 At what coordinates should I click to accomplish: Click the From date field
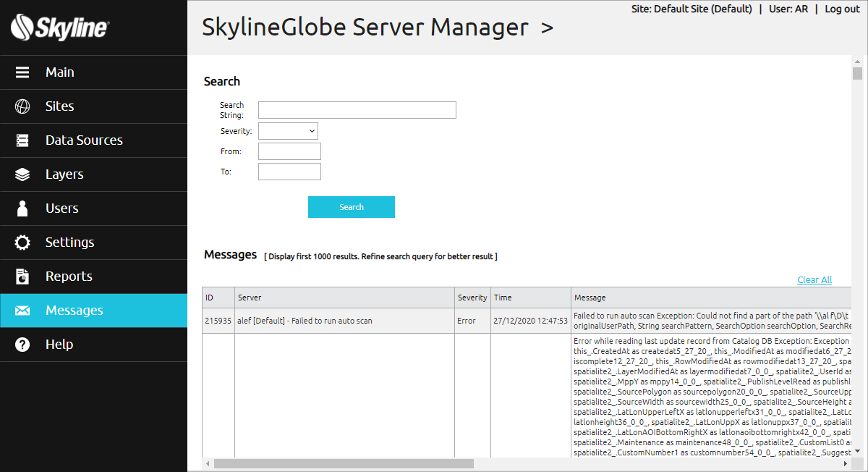pyautogui.click(x=289, y=151)
